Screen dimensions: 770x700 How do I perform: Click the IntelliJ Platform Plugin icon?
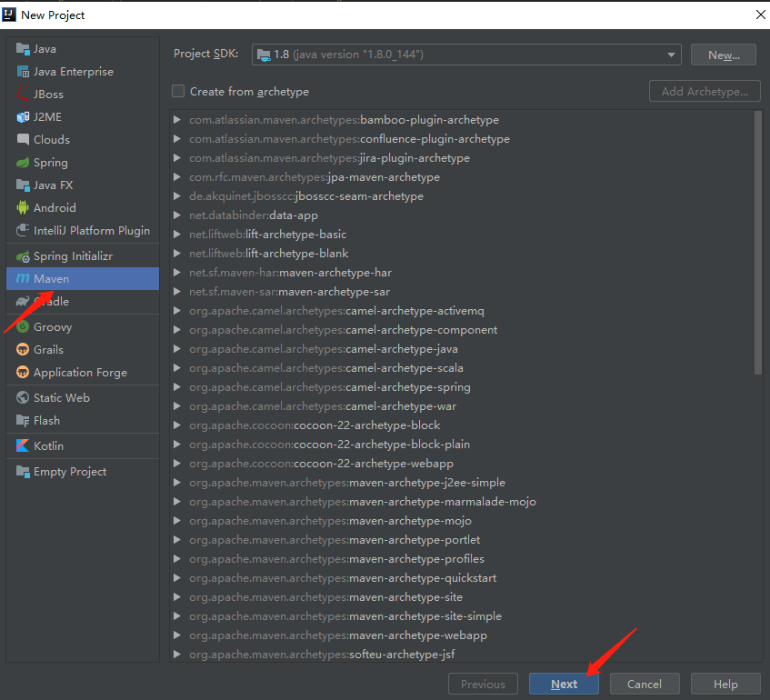pos(23,230)
